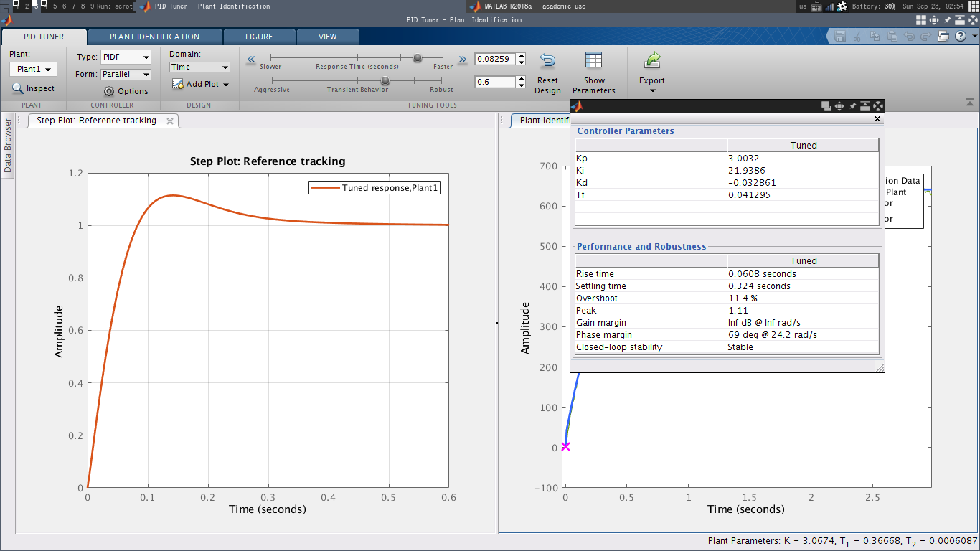Click the faster response double-arrow icon
This screenshot has height=551, width=980.
[462, 60]
